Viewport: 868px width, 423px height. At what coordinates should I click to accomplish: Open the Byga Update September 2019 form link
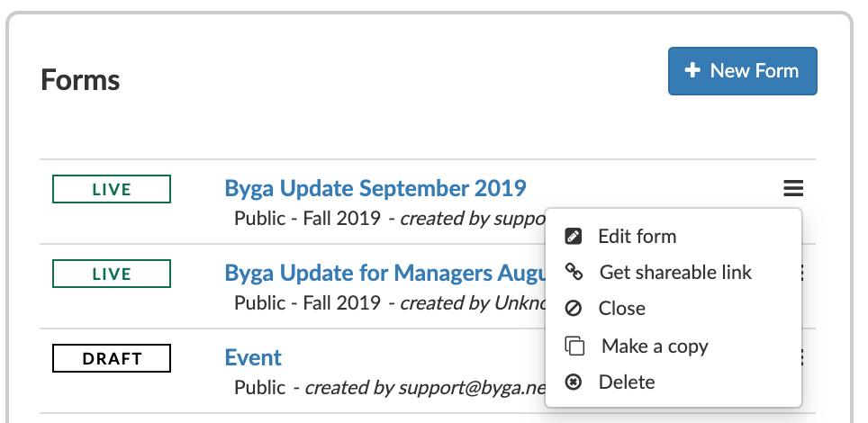click(375, 188)
